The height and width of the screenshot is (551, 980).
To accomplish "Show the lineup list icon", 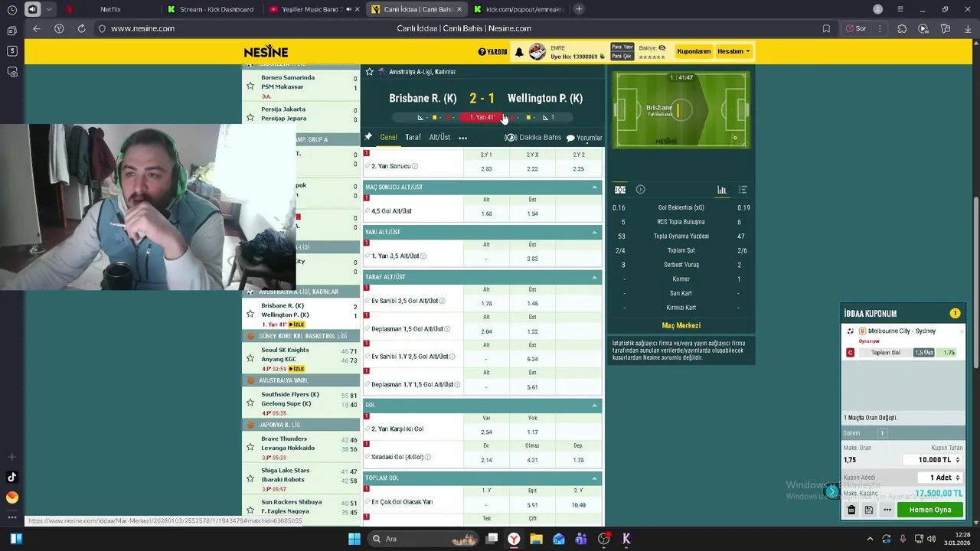I will [x=742, y=190].
